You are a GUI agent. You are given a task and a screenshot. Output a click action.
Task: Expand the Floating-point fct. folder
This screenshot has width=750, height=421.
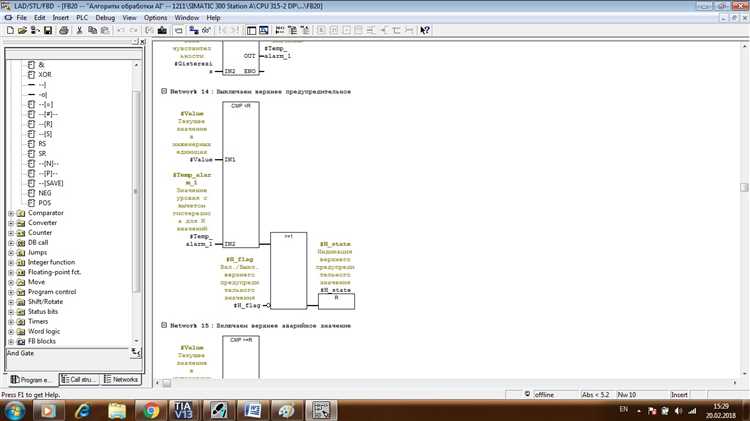click(11, 273)
